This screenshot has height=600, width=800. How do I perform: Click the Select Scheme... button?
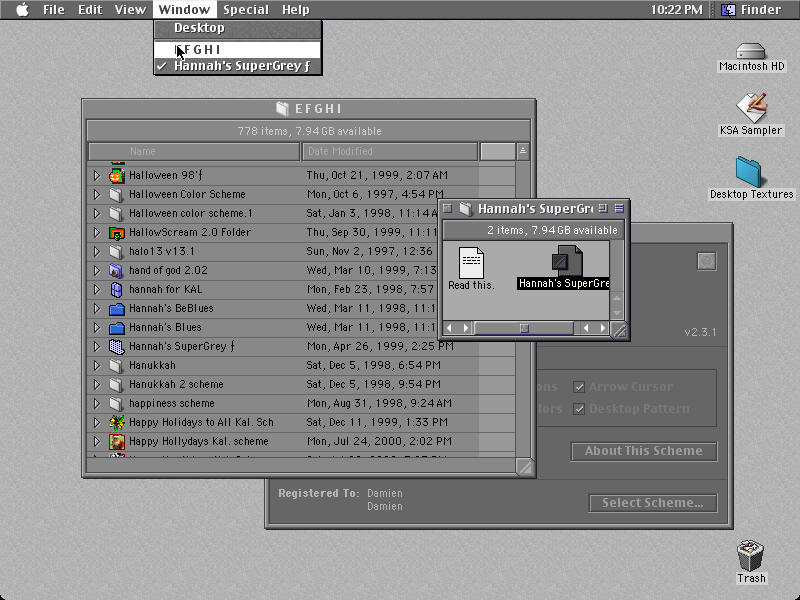pyautogui.click(x=653, y=503)
